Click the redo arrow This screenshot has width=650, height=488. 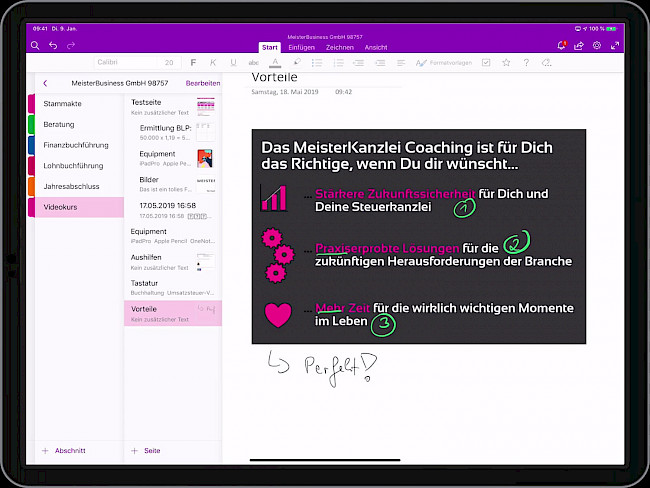click(71, 45)
